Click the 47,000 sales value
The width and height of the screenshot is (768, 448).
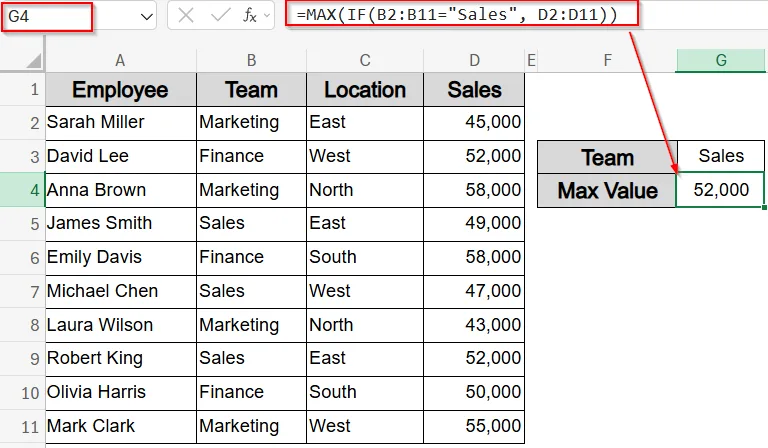pyautogui.click(x=474, y=291)
